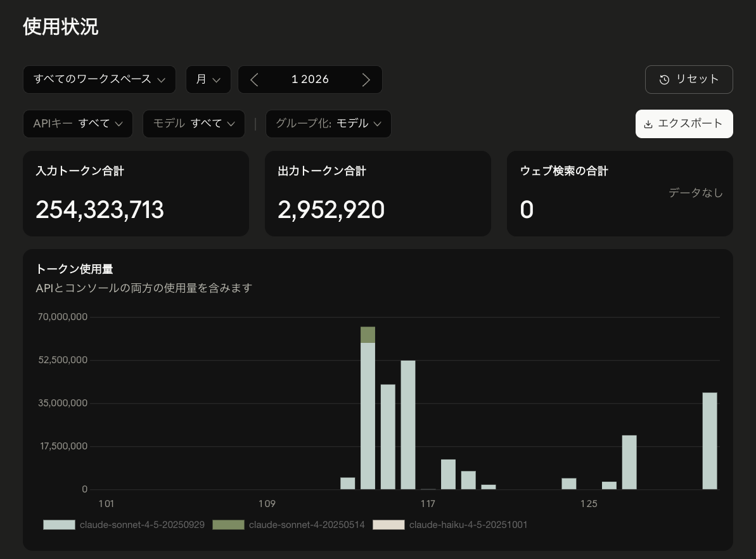This screenshot has width=756, height=559.
Task: Click the 1 25 x-axis date label
Action: [589, 504]
